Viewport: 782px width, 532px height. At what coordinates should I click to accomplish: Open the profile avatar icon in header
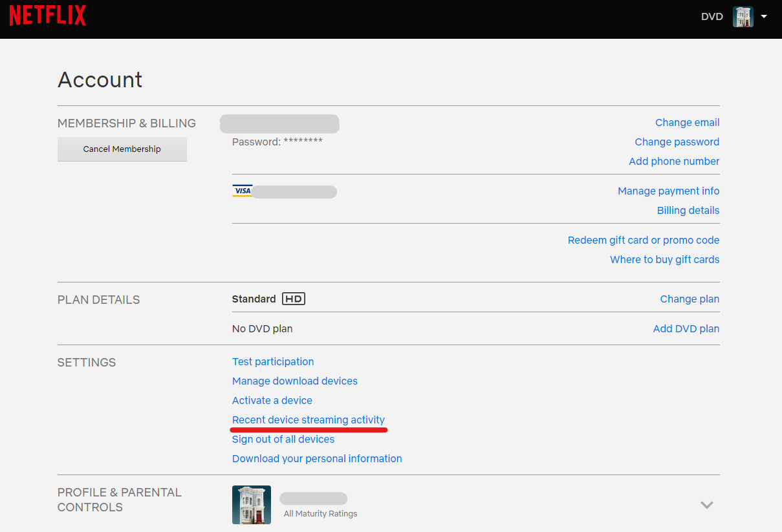tap(743, 16)
